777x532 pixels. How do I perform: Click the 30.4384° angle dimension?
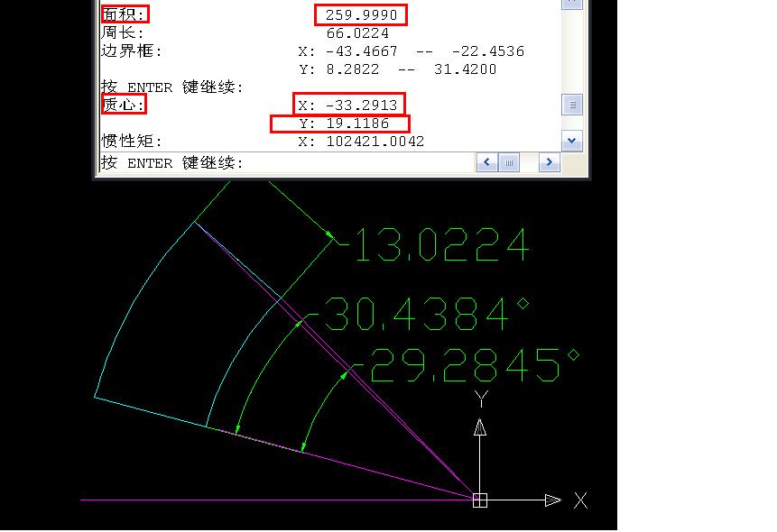427,314
